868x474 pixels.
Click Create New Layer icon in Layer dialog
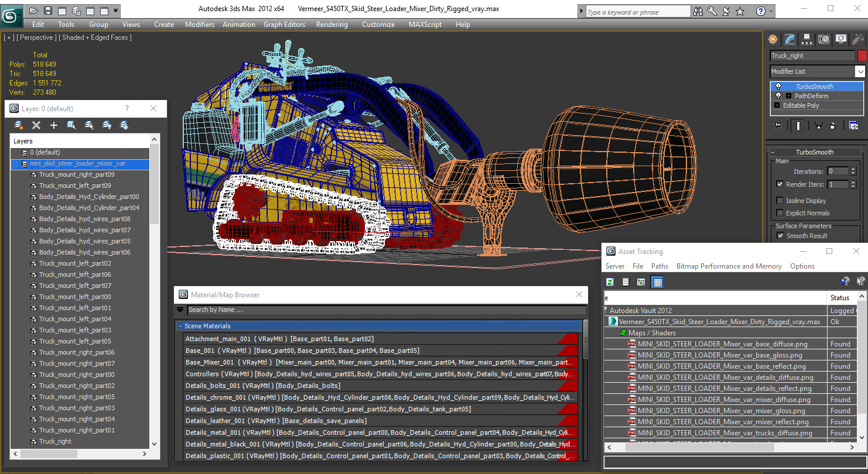(x=19, y=125)
